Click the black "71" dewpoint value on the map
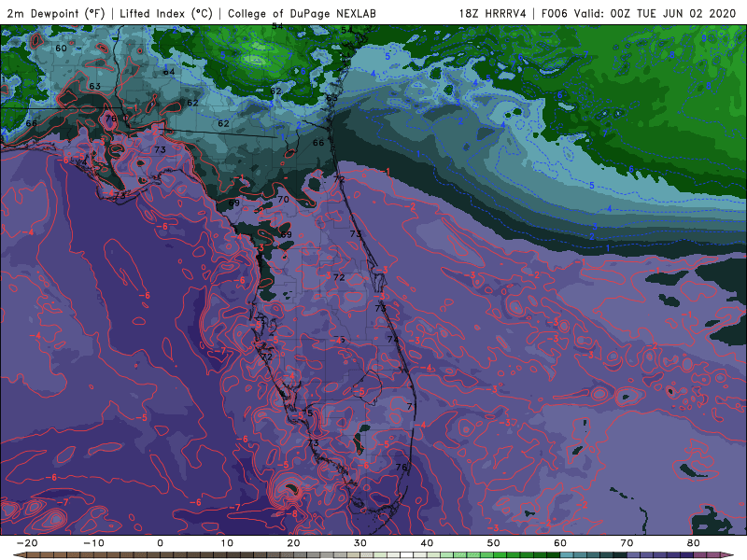747x560 pixels. pos(412,406)
